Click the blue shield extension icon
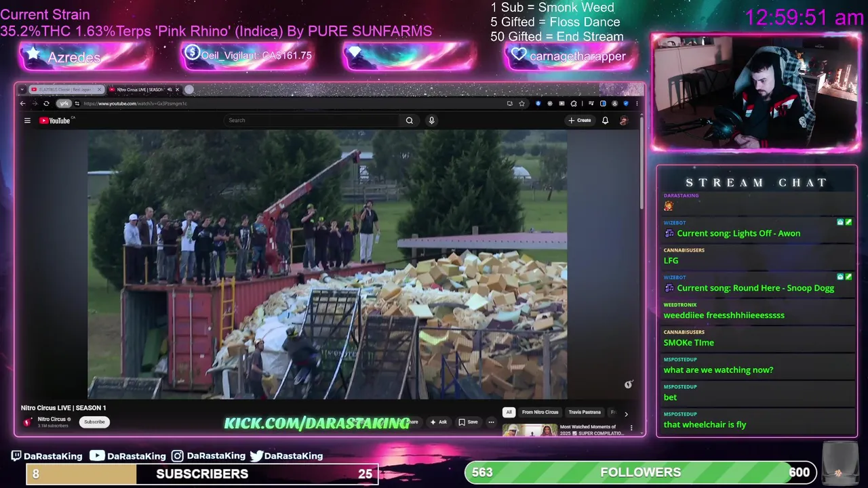Image resolution: width=868 pixels, height=488 pixels. pos(626,104)
